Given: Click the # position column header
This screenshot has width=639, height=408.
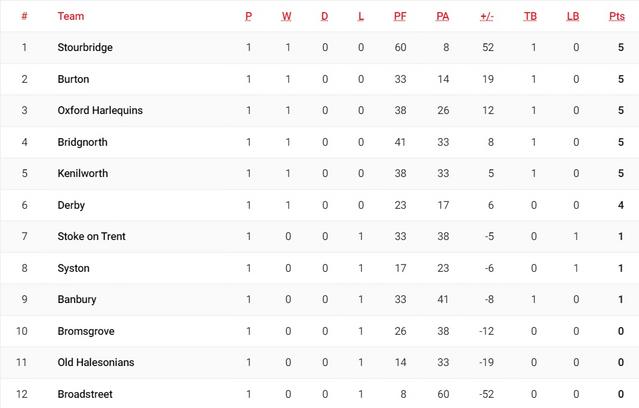Looking at the screenshot, I should 24,16.
